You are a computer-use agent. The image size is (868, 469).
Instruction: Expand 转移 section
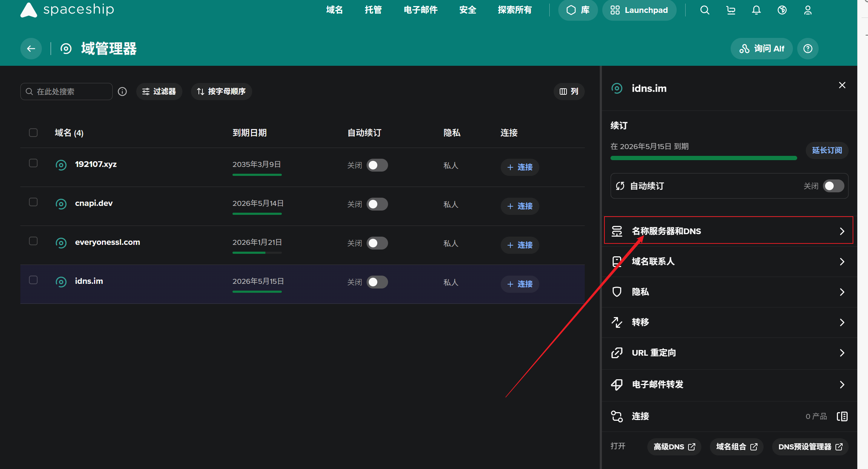click(x=729, y=322)
